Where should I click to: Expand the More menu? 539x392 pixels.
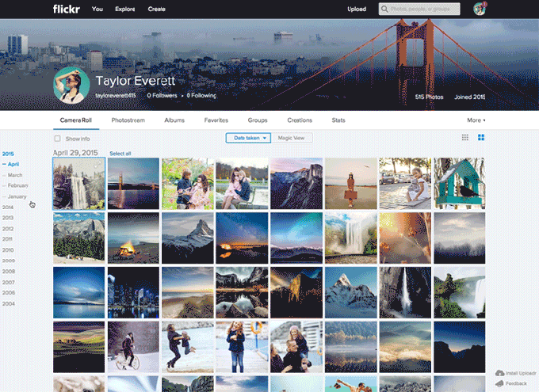(476, 120)
